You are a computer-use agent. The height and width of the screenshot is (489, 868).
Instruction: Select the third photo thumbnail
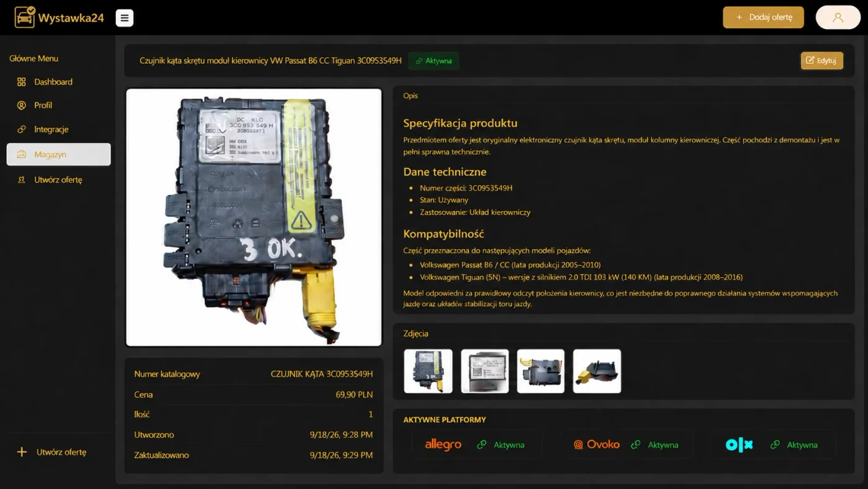pyautogui.click(x=541, y=371)
